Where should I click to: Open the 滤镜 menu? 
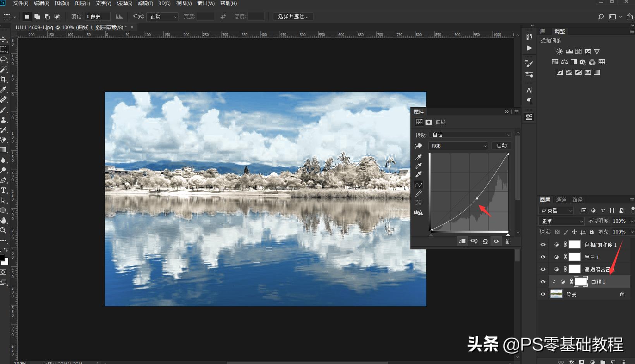(144, 3)
